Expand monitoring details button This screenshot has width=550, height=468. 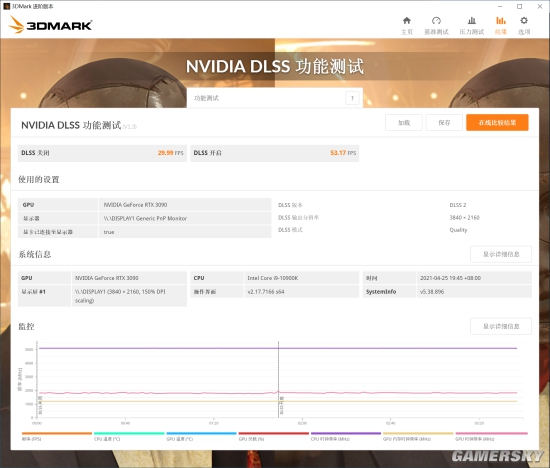tap(501, 326)
